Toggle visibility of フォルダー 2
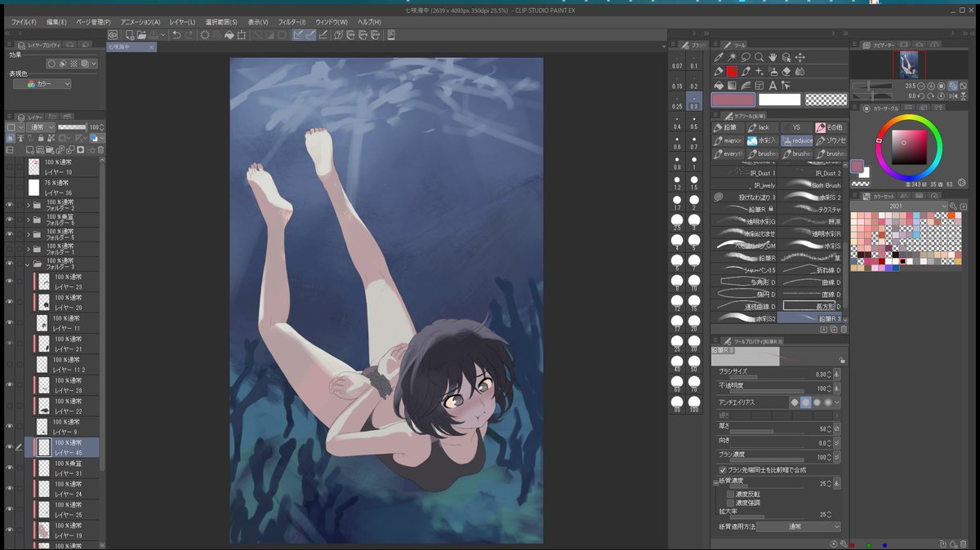980x550 pixels. 10,205
